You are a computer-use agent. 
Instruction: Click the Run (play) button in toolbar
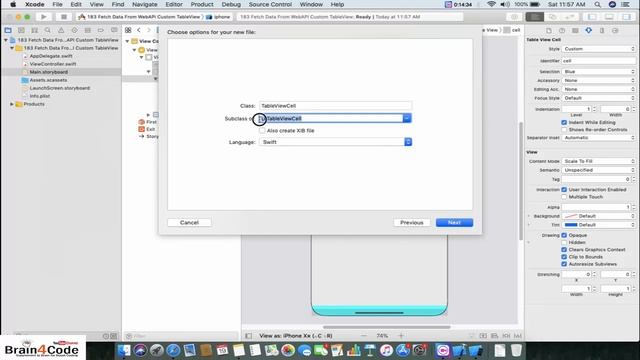(43, 17)
